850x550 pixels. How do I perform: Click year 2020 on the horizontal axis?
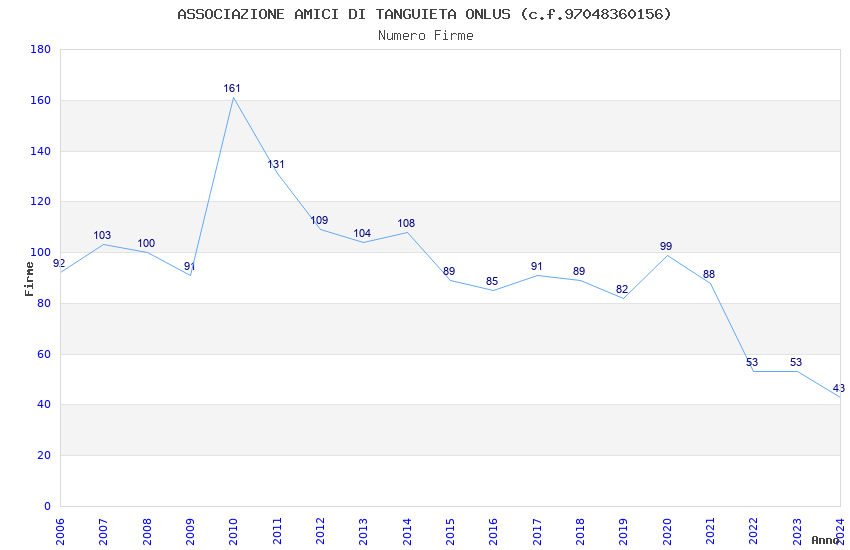point(667,532)
